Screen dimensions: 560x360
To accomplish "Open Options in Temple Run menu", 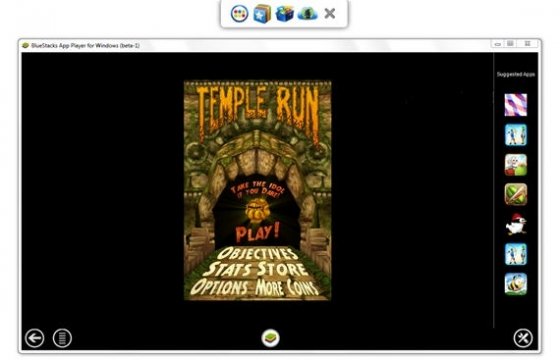I will point(219,288).
